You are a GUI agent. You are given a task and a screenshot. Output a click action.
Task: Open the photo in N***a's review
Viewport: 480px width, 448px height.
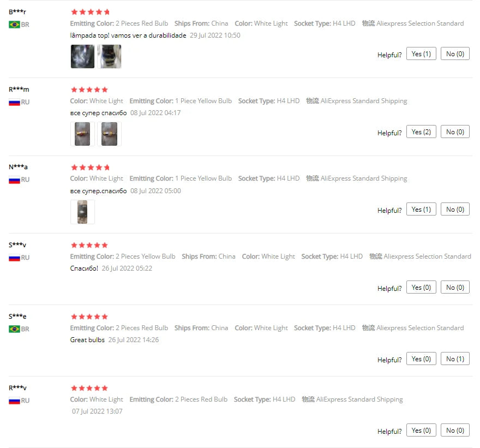click(x=82, y=212)
